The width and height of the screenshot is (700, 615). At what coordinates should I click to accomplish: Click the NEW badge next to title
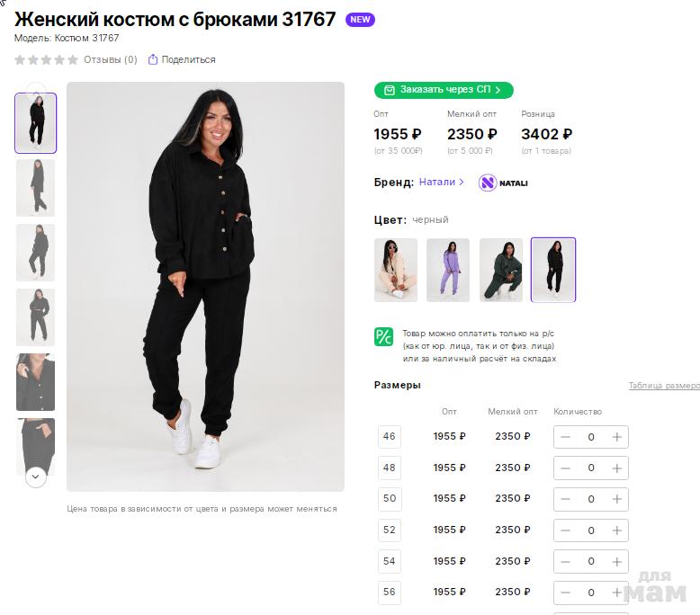tap(360, 20)
